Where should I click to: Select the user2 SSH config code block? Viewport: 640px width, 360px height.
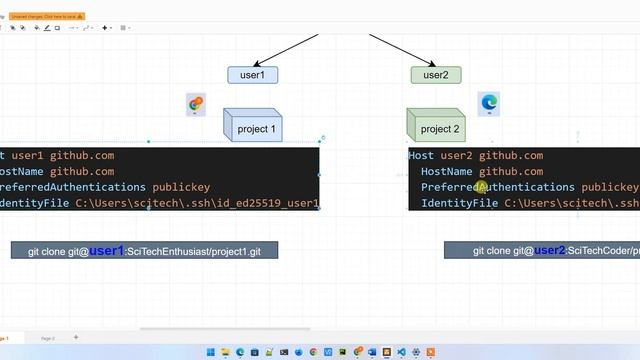coord(524,179)
